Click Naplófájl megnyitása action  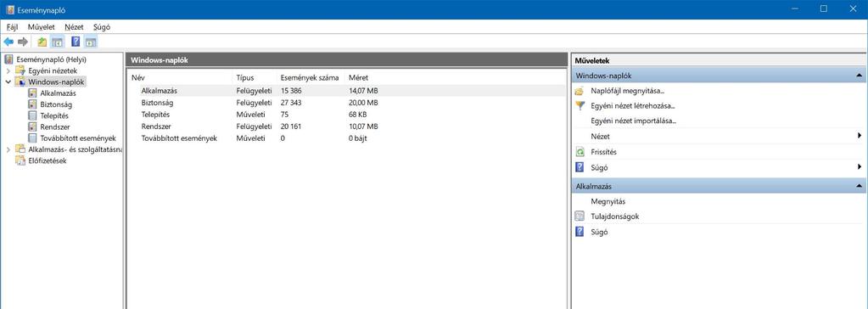click(627, 90)
